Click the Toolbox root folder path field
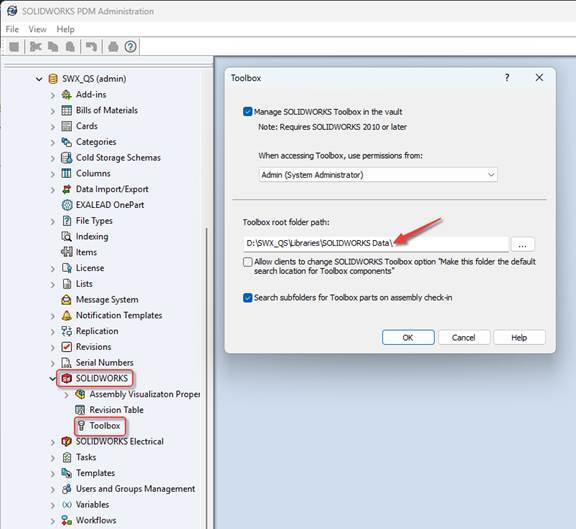Screen dimensions: 576x529 (376, 244)
